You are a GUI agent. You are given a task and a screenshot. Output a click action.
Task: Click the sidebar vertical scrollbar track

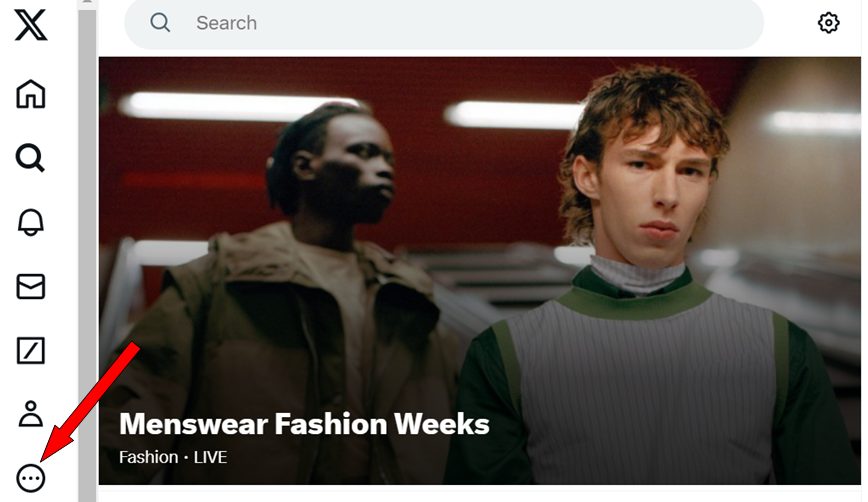[x=87, y=255]
